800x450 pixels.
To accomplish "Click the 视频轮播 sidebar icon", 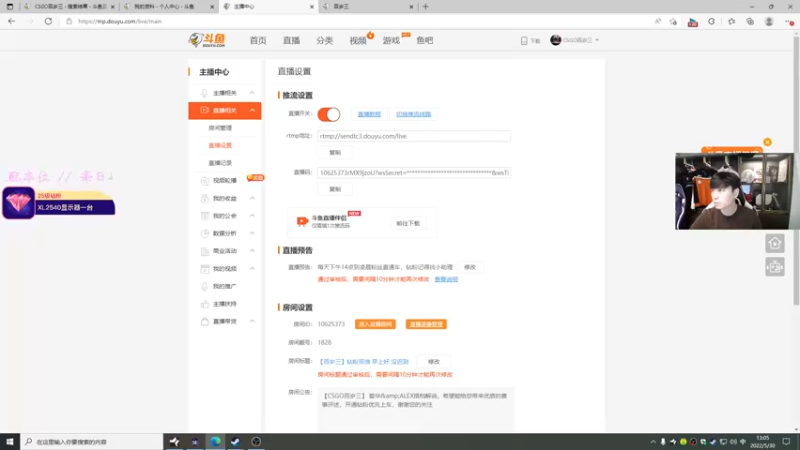I will [x=205, y=181].
